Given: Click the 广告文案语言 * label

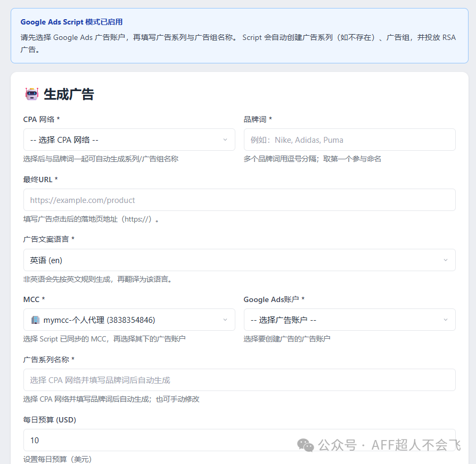Looking at the screenshot, I should coord(49,239).
